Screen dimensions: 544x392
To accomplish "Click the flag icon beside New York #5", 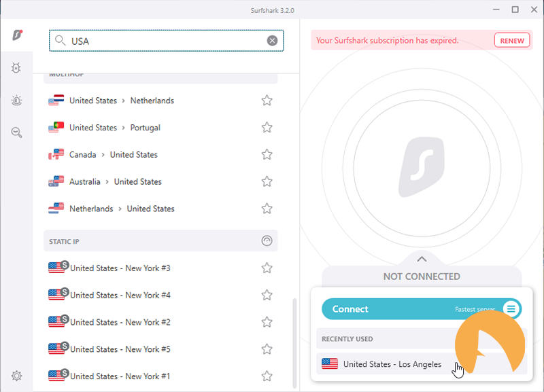I will click(x=57, y=349).
